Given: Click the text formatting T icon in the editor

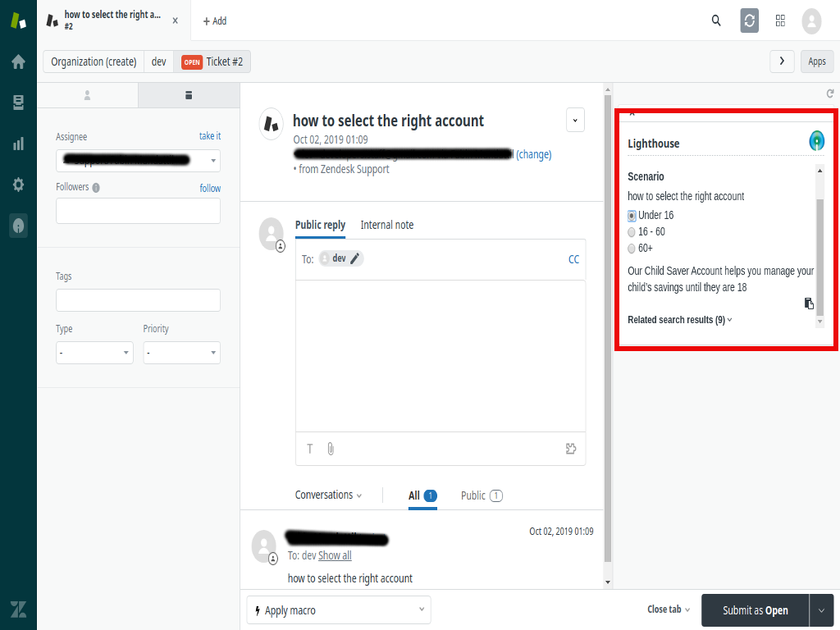Looking at the screenshot, I should click(309, 449).
